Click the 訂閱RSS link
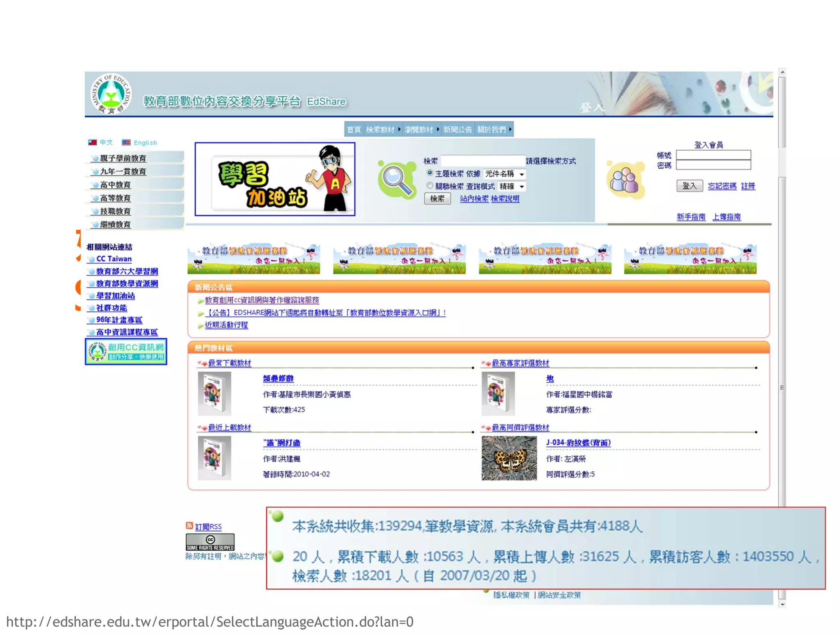840x635 pixels. tap(208, 527)
